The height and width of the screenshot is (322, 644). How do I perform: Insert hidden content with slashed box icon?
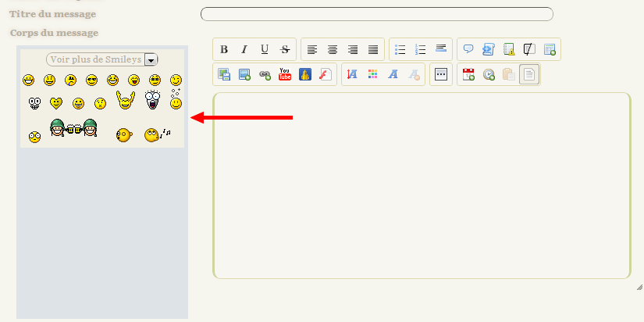[x=529, y=50]
